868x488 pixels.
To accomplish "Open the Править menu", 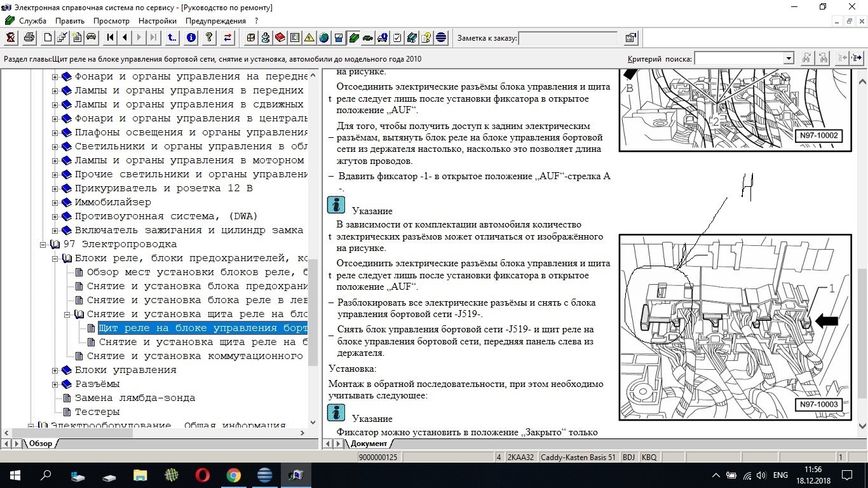I will (70, 21).
